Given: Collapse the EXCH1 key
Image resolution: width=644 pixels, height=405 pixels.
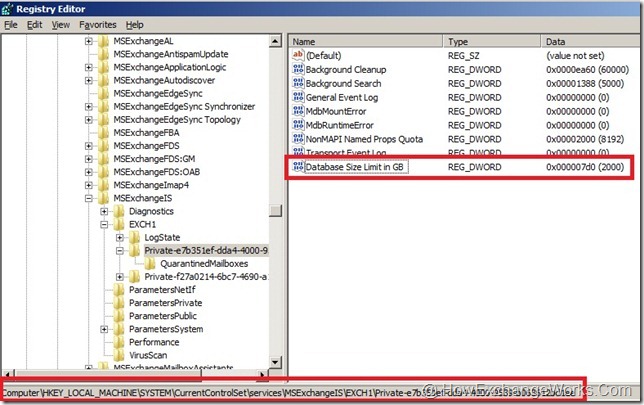Looking at the screenshot, I should pos(104,224).
